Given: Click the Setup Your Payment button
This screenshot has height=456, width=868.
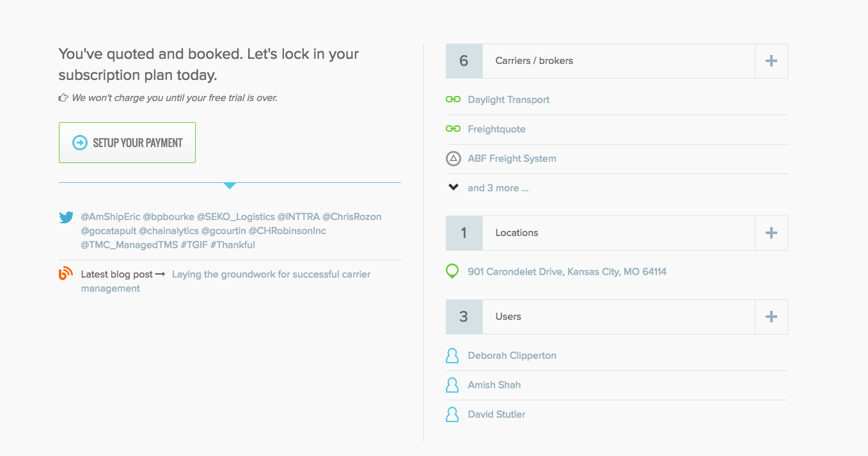Looking at the screenshot, I should (x=127, y=143).
